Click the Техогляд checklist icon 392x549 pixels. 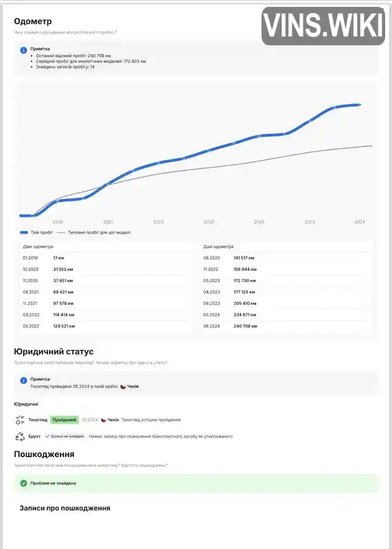(20, 420)
